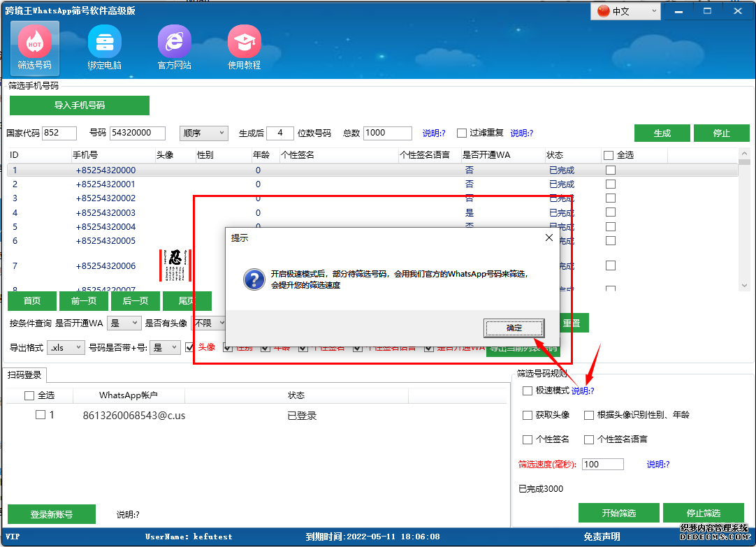
Task: Click the 说明:? text beside 登录新账号
Action: [129, 515]
